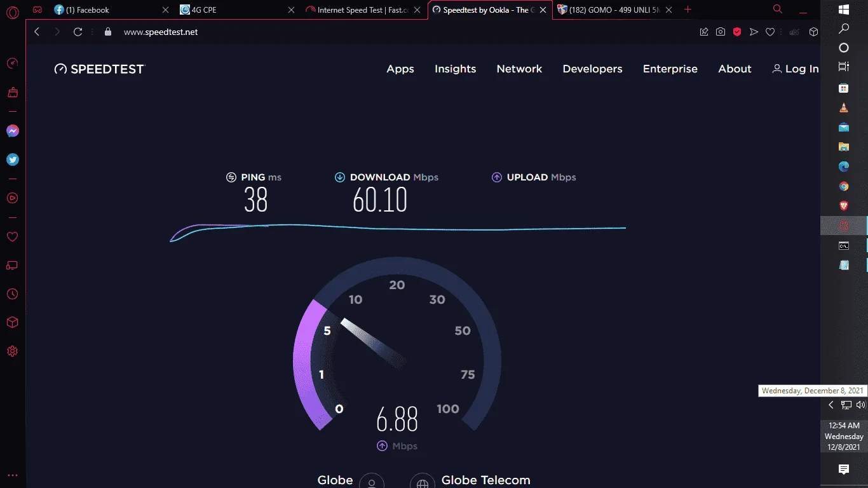The image size is (868, 488).
Task: Open Task View on the taskbar
Action: [x=844, y=66]
